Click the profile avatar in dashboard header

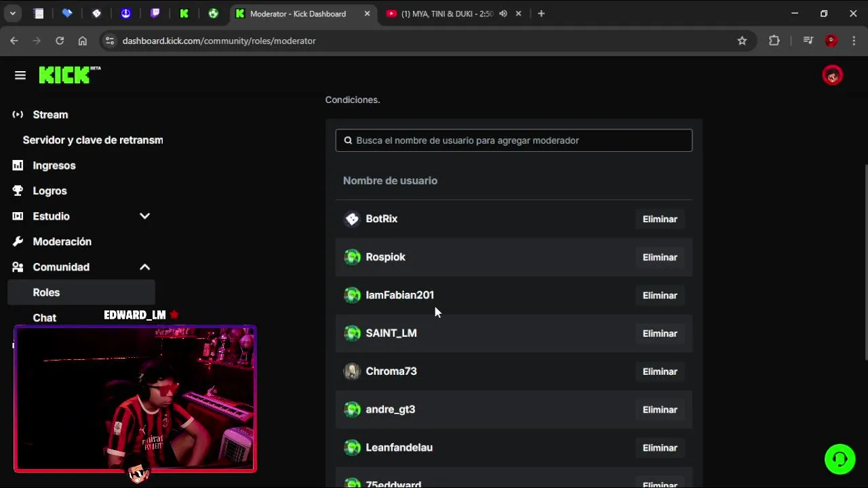832,75
